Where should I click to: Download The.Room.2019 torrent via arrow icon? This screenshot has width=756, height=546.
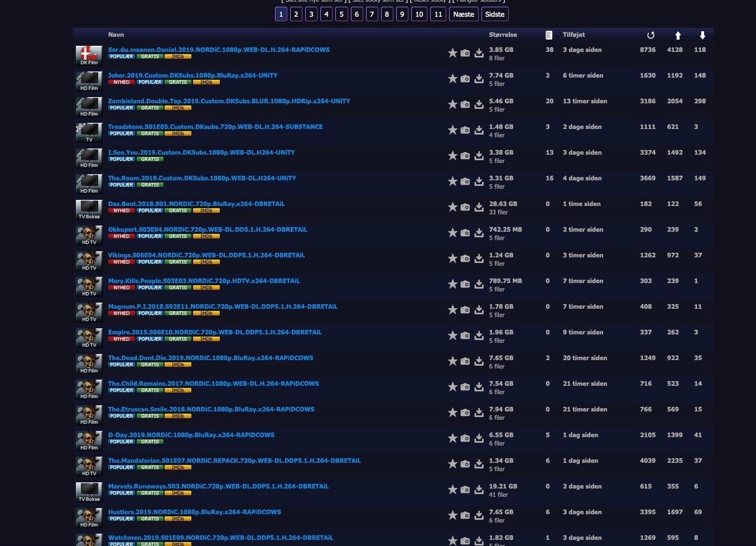coord(479,181)
